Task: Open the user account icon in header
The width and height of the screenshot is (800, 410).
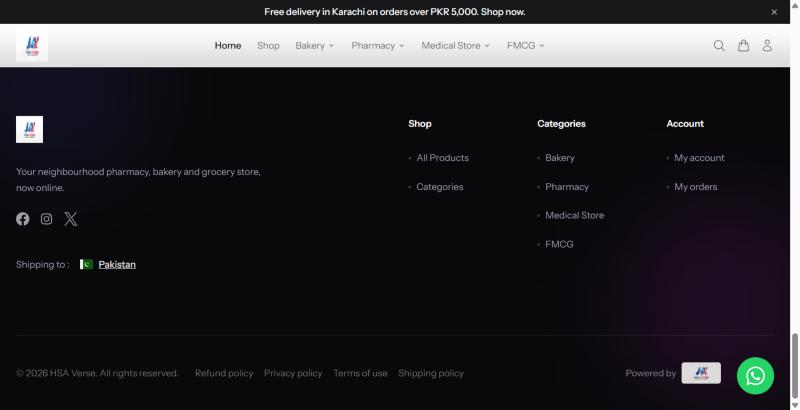Action: (x=767, y=45)
